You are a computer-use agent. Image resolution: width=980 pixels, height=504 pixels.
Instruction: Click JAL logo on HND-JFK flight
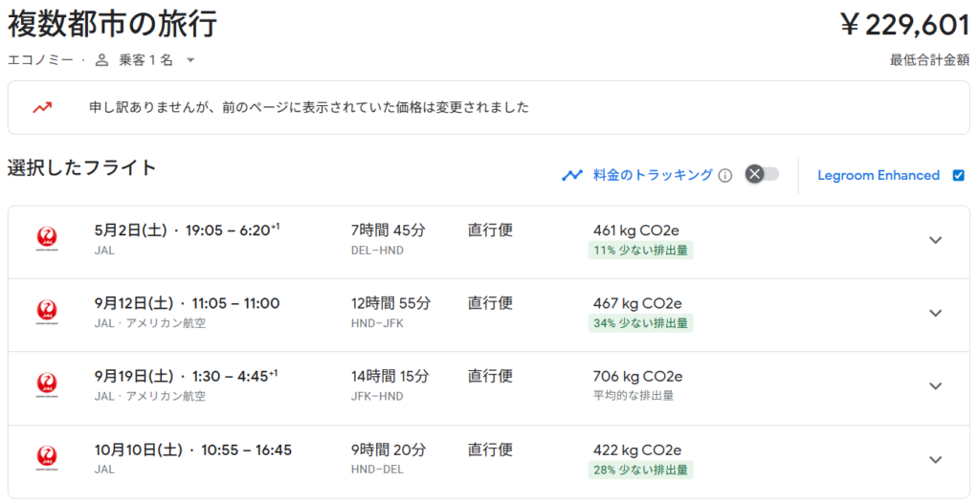(x=46, y=312)
